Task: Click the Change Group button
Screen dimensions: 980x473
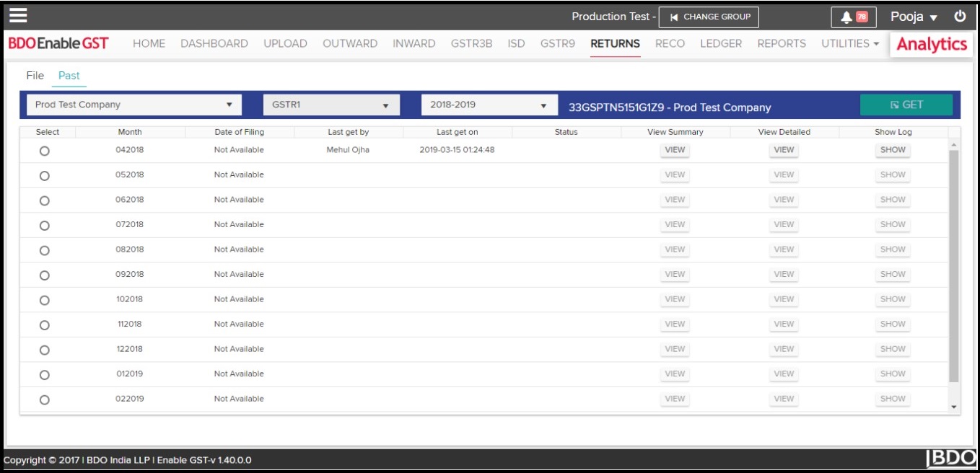Action: tap(710, 17)
